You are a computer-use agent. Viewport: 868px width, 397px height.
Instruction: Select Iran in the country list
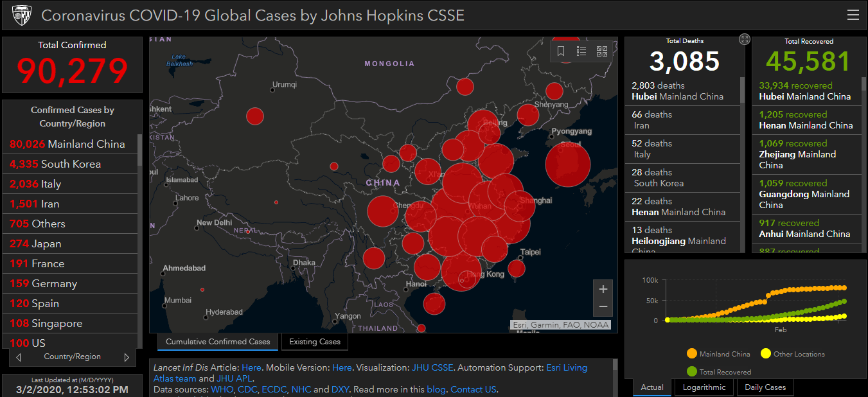(x=70, y=204)
